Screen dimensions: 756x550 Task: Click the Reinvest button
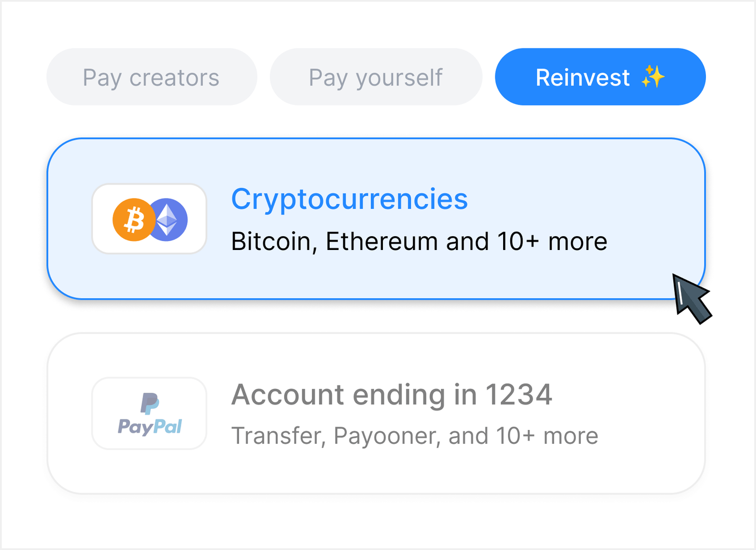600,77
